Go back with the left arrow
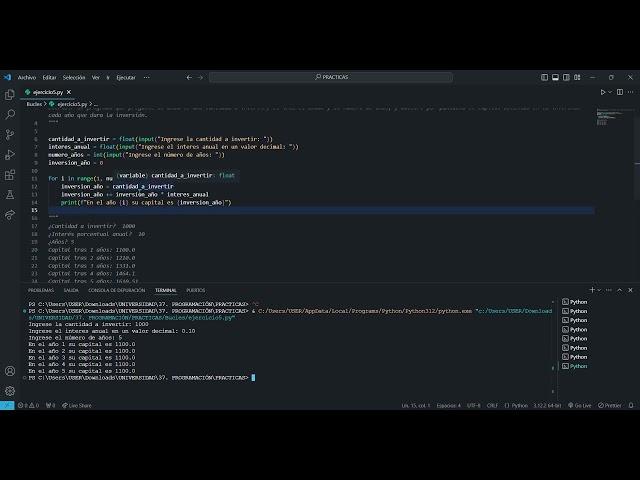The image size is (640, 480). tap(189, 77)
